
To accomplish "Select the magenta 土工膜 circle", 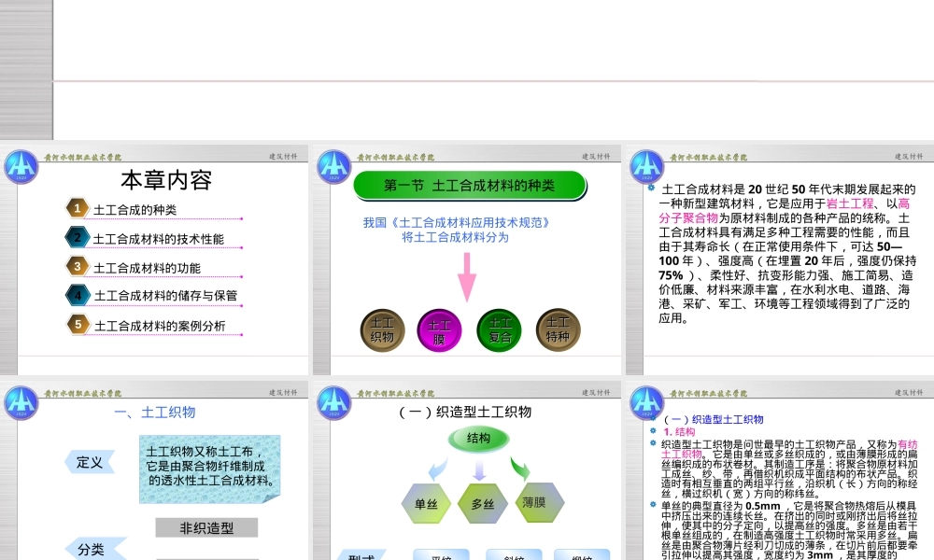I will 440,331.
